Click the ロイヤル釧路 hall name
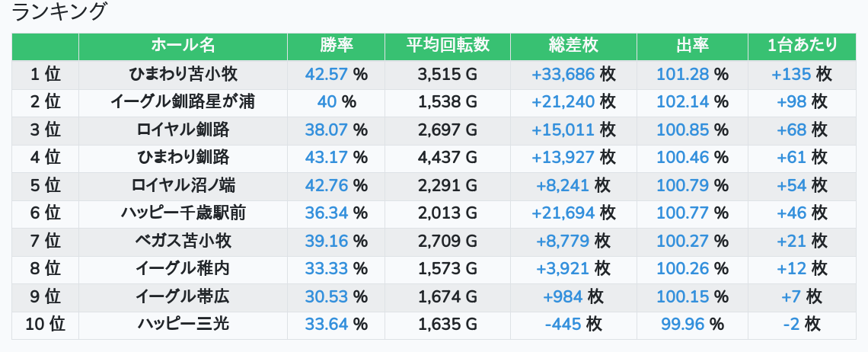868x352 pixels. point(183,130)
